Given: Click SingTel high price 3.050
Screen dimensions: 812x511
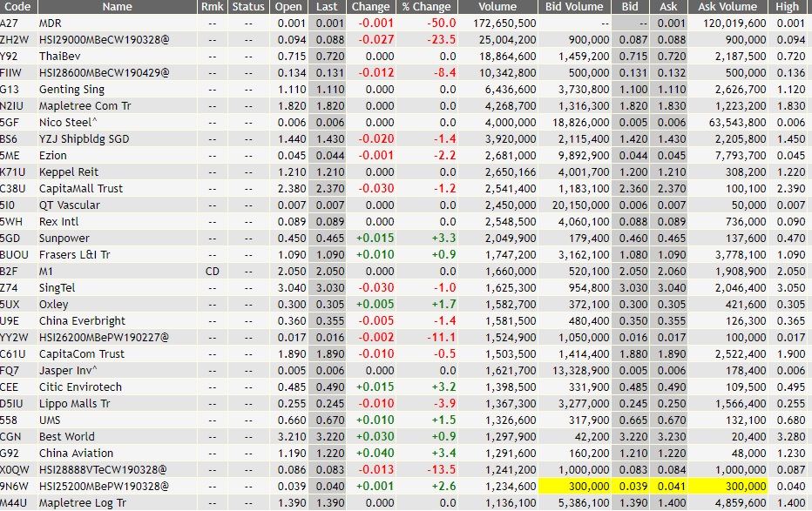Looking at the screenshot, I should [791, 288].
